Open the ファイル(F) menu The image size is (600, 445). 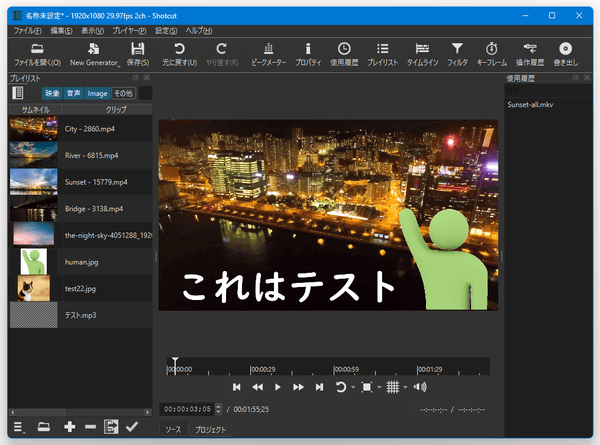pos(28,31)
